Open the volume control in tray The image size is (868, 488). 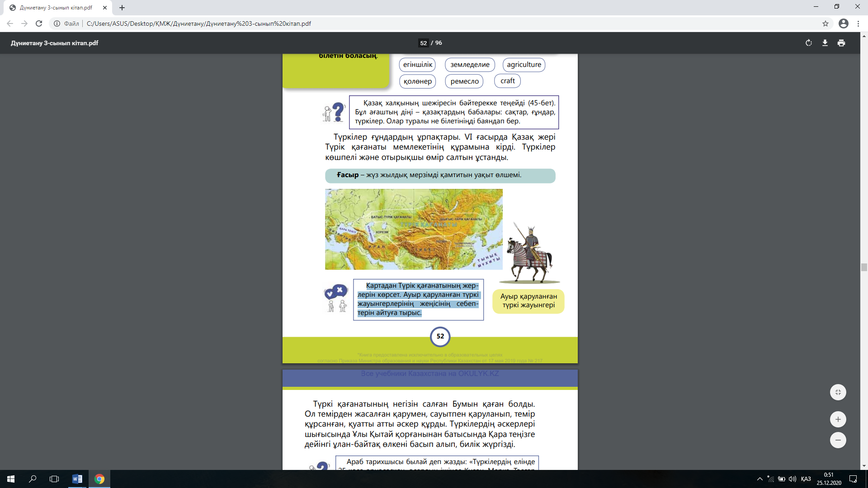[792, 479]
